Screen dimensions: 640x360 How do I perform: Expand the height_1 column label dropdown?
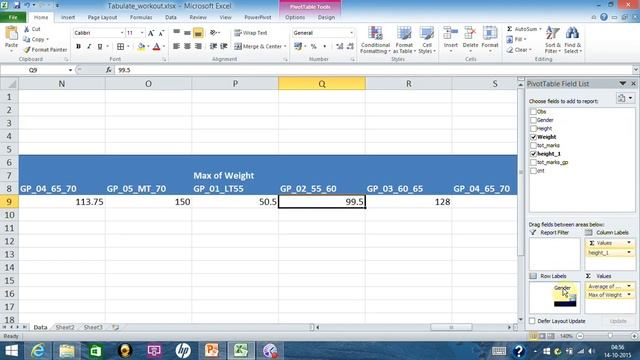point(629,253)
